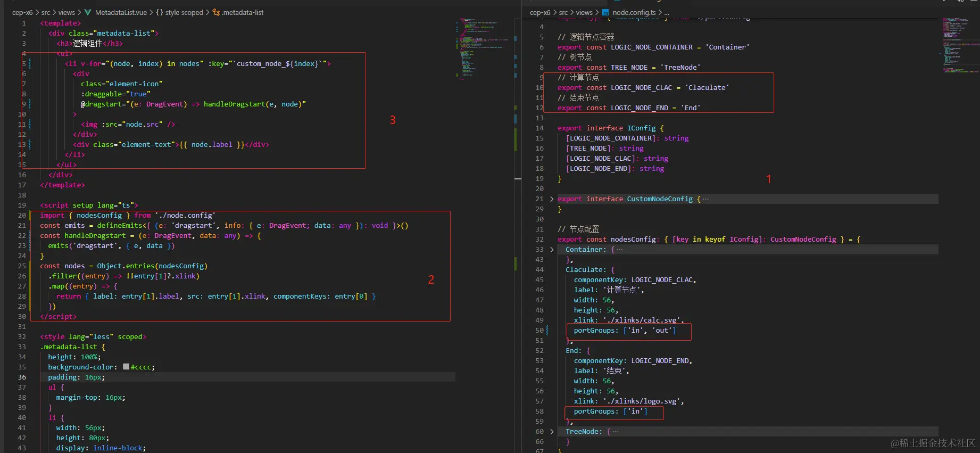The image size is (980, 453).
Task: Click 'views' breadcrumb in the left editor
Action: coord(67,12)
